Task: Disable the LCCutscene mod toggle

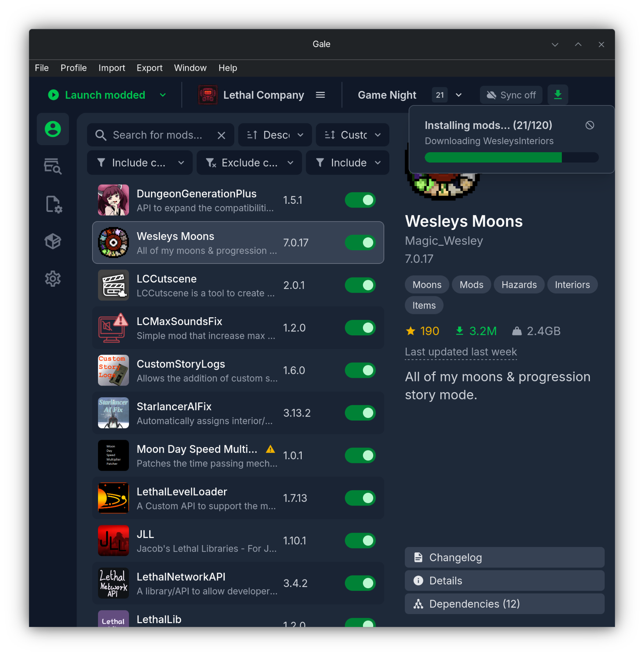Action: point(360,285)
